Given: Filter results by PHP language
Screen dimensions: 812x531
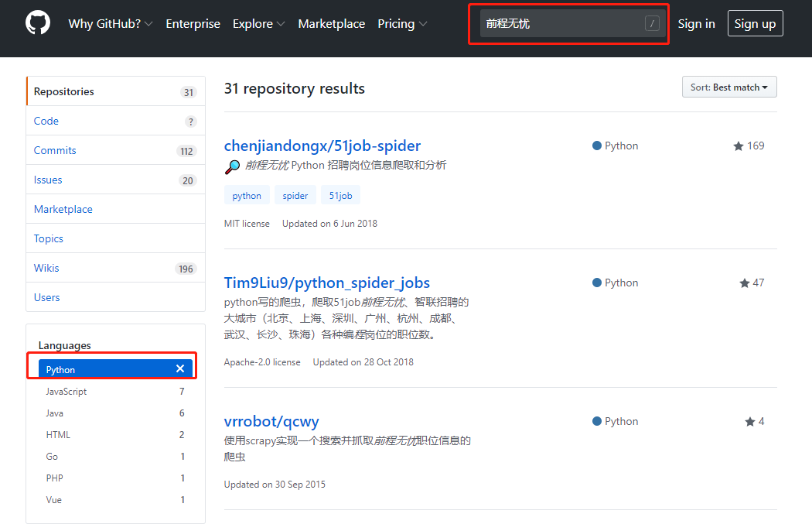Looking at the screenshot, I should 115,478.
